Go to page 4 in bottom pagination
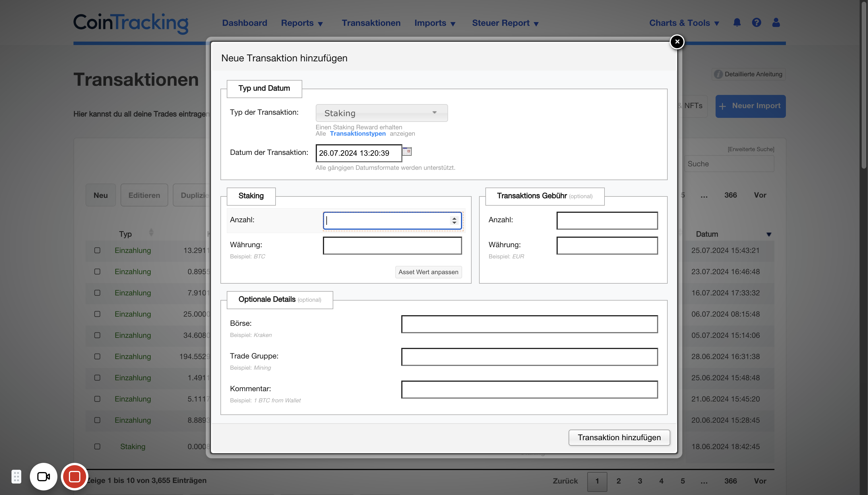 point(661,481)
